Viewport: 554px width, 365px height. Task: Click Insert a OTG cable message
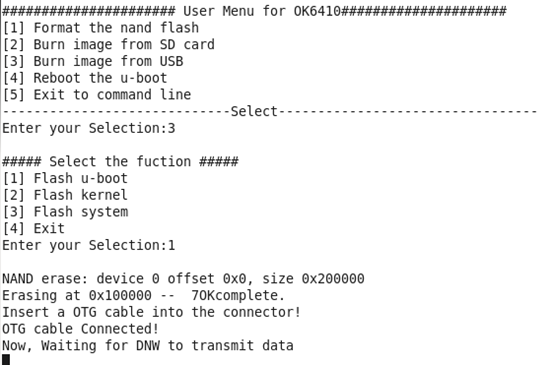[x=152, y=312]
